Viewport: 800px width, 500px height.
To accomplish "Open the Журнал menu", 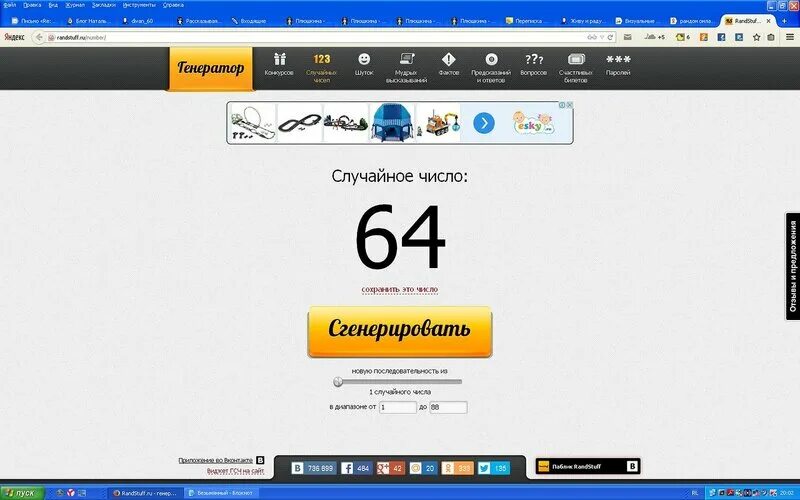I will pos(75,5).
